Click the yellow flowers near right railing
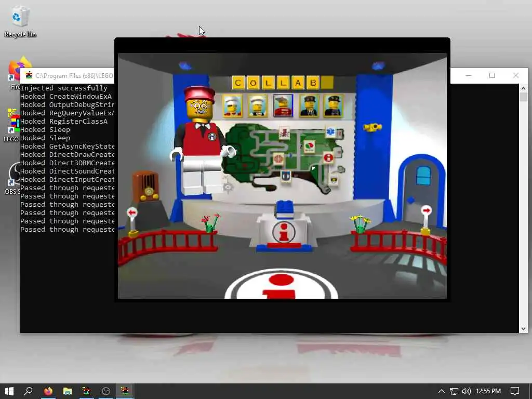Viewport: 532px width, 399px height. point(361,224)
